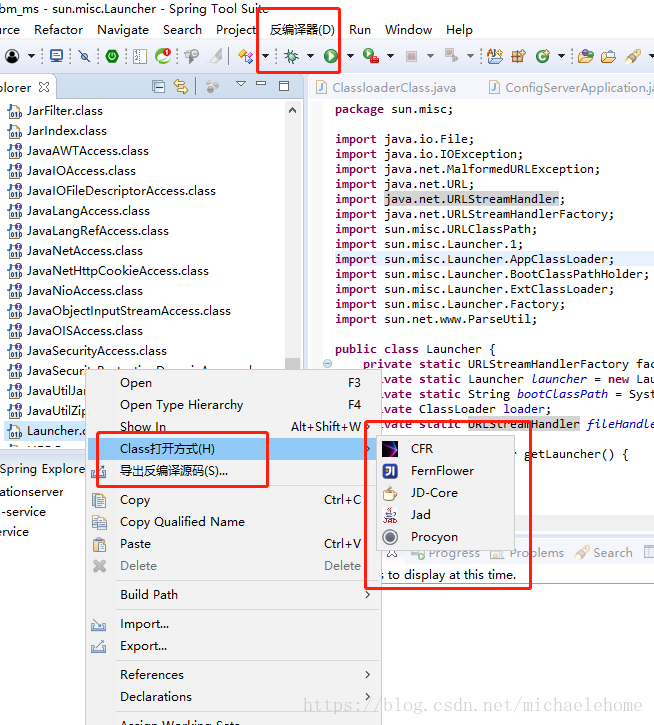Open the Run configurations dropdown arrow
This screenshot has width=654, height=725.
pyautogui.click(x=351, y=56)
